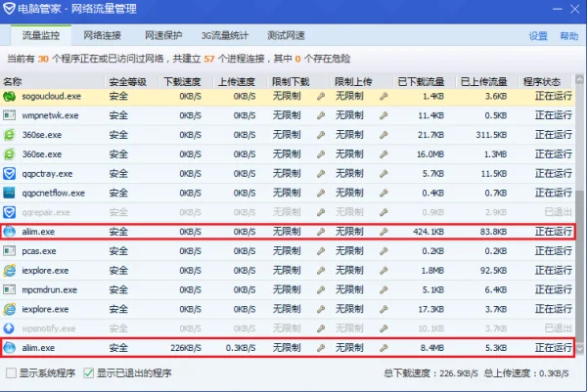Click the 总下载速度 226.5KB/S status text
The width and height of the screenshot is (587, 392).
pos(430,373)
